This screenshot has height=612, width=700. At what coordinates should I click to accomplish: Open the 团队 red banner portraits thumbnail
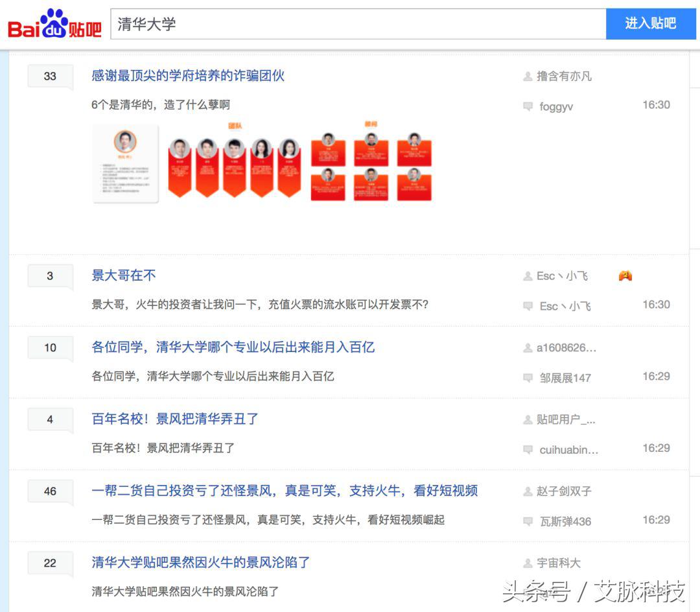[235, 161]
